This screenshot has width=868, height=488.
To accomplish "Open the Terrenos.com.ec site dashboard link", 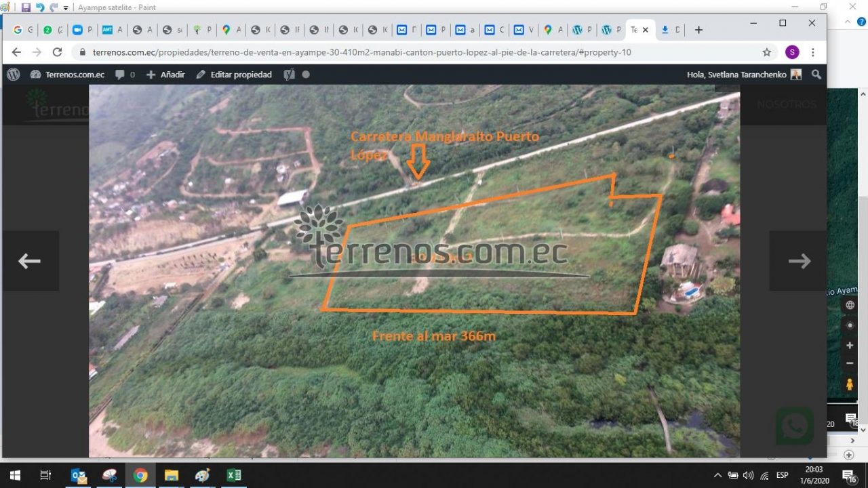I will 67,75.
